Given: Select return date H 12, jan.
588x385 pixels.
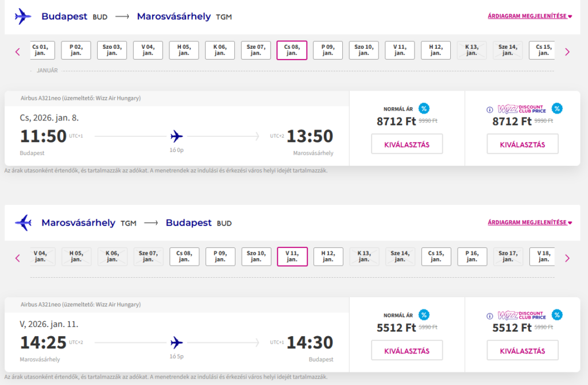Looking at the screenshot, I should pos(328,256).
